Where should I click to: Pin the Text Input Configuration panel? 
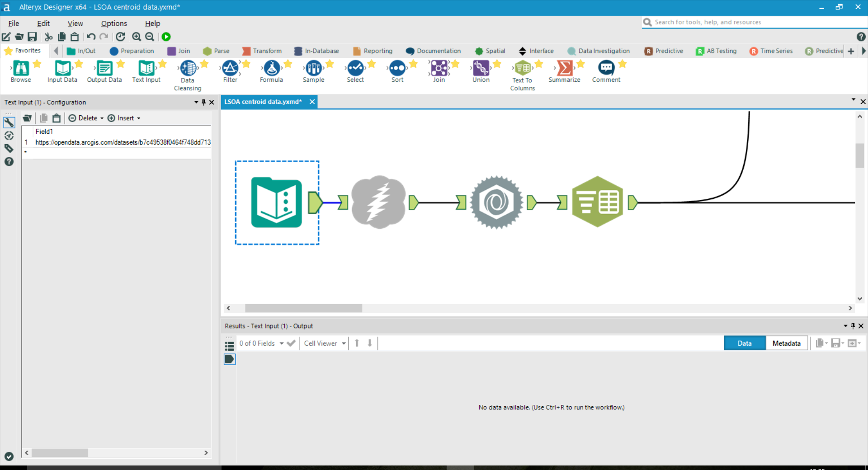[204, 102]
